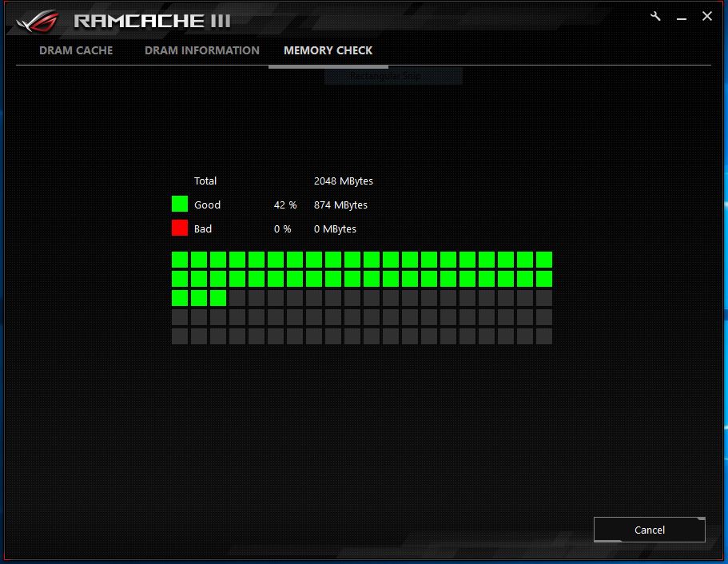Switch to the DRAM CACHE tab
Viewport: 728px width, 564px height.
[76, 50]
